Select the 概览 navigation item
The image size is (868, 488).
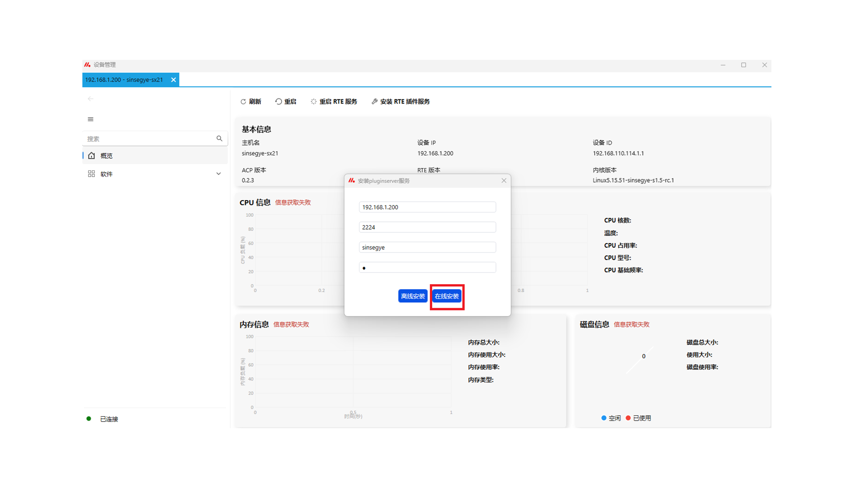point(107,155)
